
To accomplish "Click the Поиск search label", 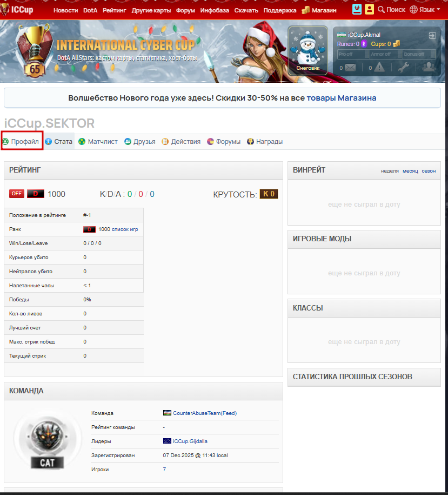I will pyautogui.click(x=396, y=10).
